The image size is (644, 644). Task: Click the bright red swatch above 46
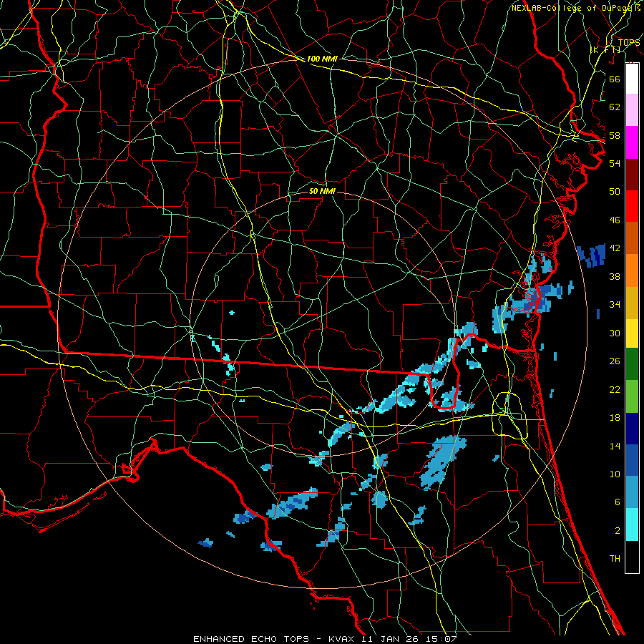tap(632, 206)
